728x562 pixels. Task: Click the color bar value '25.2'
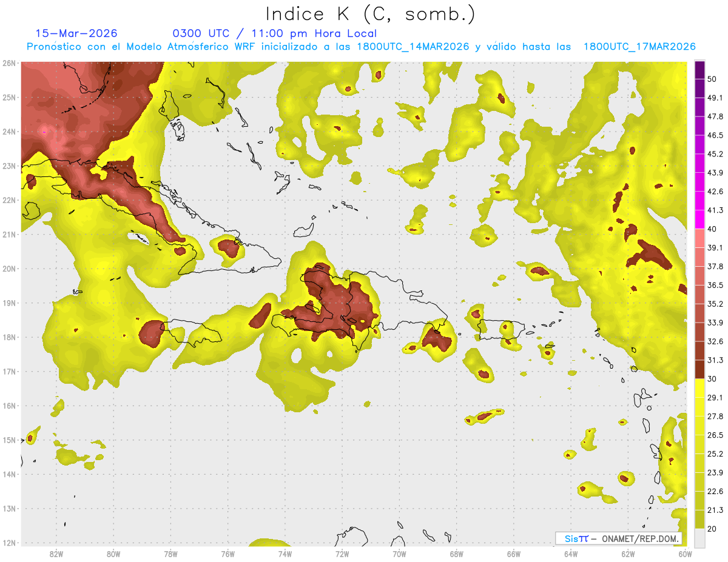(x=715, y=454)
